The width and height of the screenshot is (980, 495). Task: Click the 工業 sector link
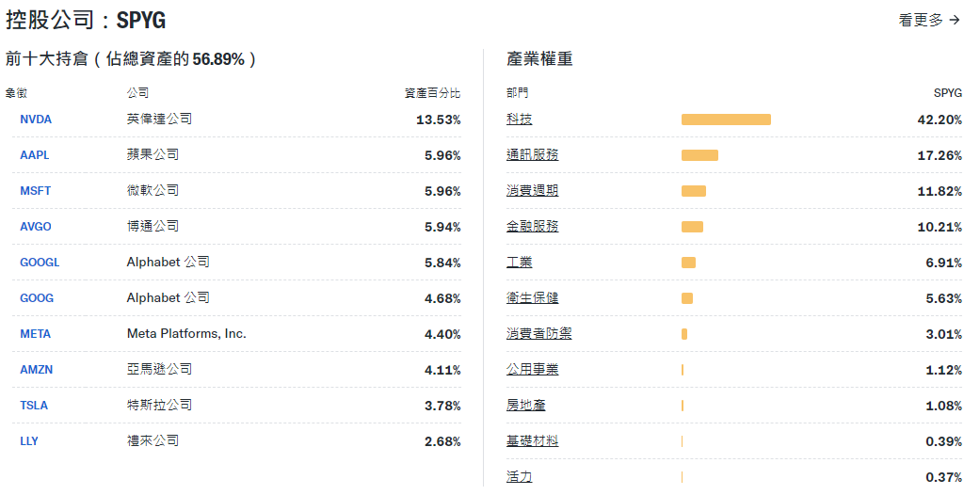pyautogui.click(x=519, y=263)
